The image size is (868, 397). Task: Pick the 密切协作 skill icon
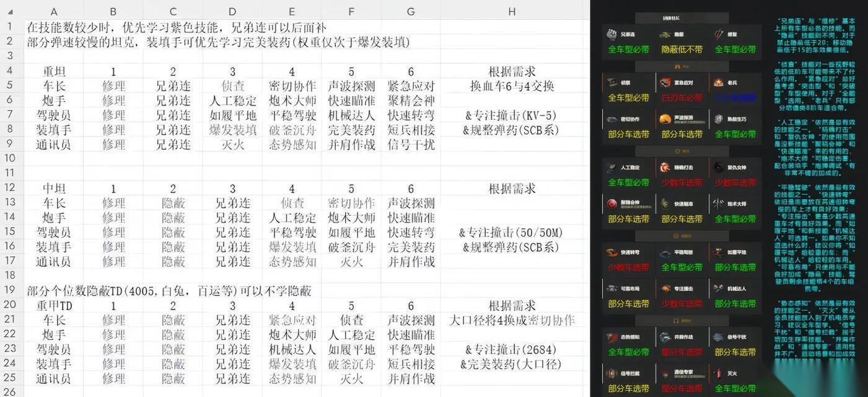coord(612,119)
